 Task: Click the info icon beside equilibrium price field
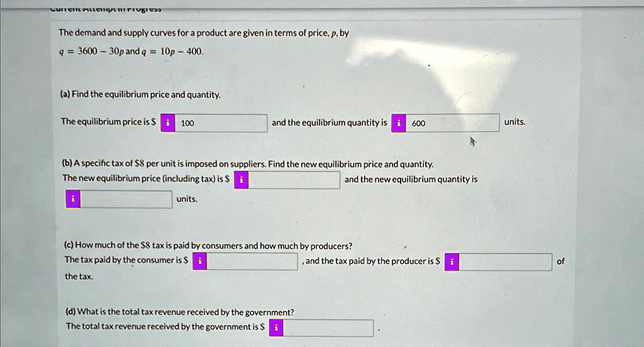pos(167,123)
